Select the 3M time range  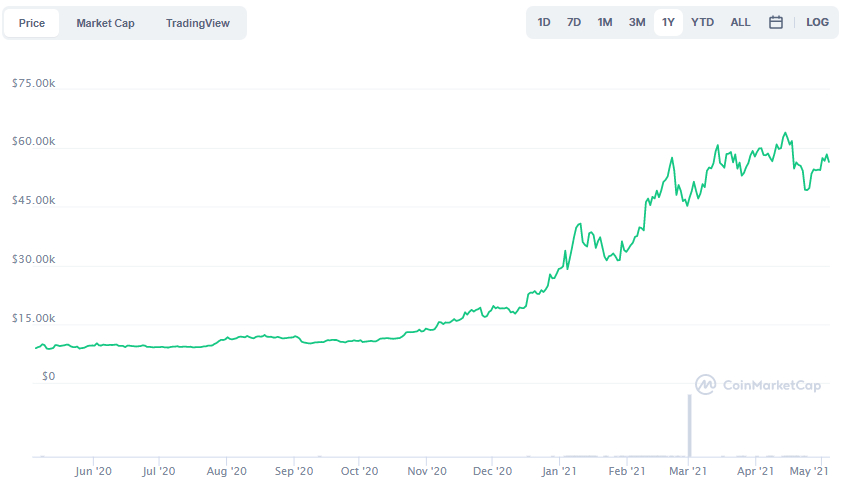(637, 22)
